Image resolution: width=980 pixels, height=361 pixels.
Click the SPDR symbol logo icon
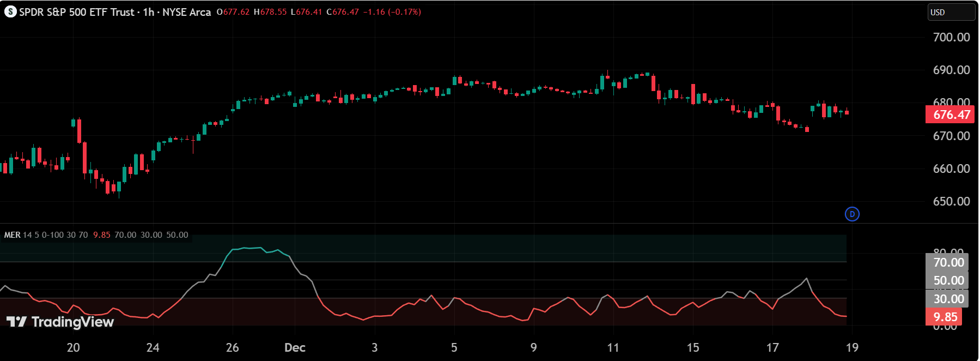10,12
